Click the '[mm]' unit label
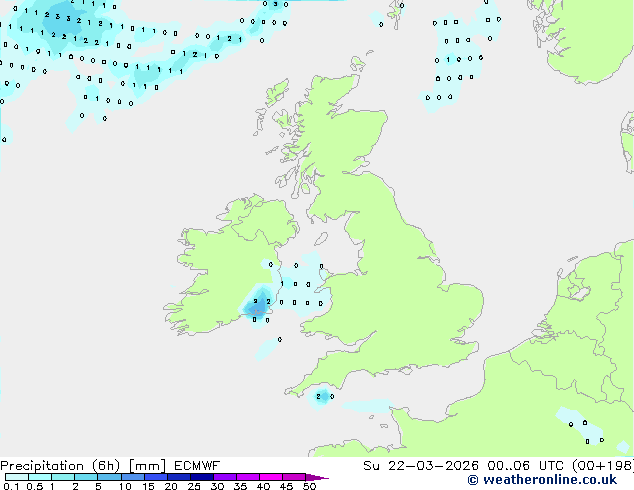The height and width of the screenshot is (490, 634). 147,466
